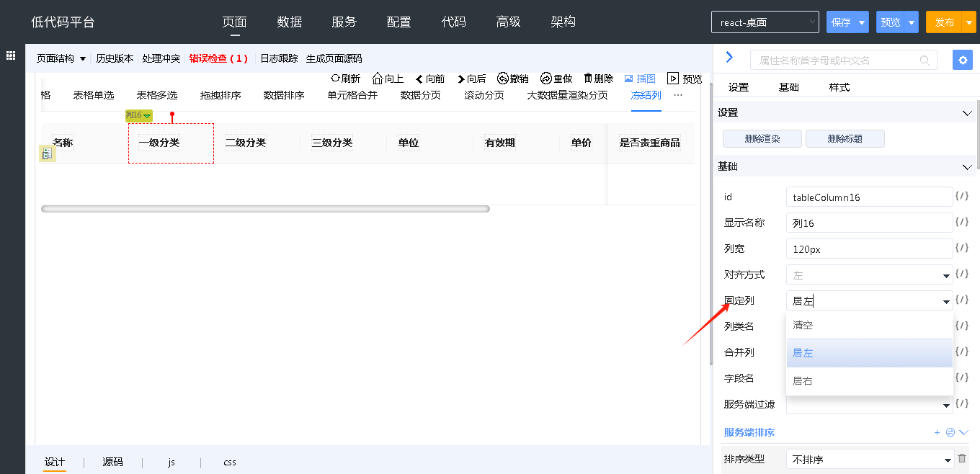This screenshot has height=474, width=980.
Task: Switch to the 源码 bottom tab
Action: coord(112,462)
